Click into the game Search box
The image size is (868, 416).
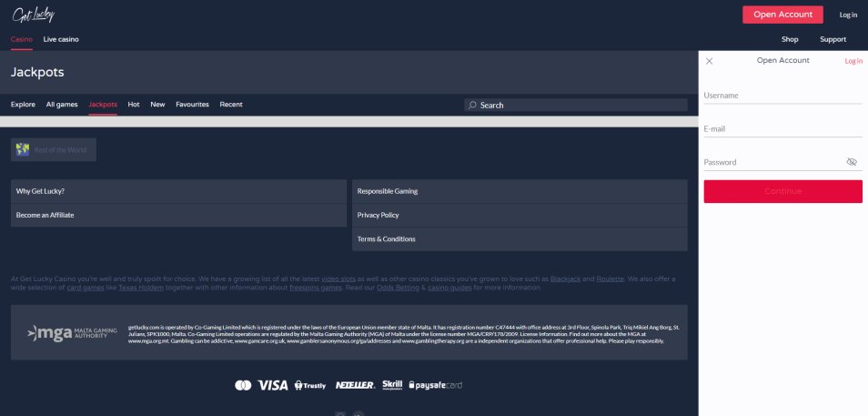[x=576, y=105]
